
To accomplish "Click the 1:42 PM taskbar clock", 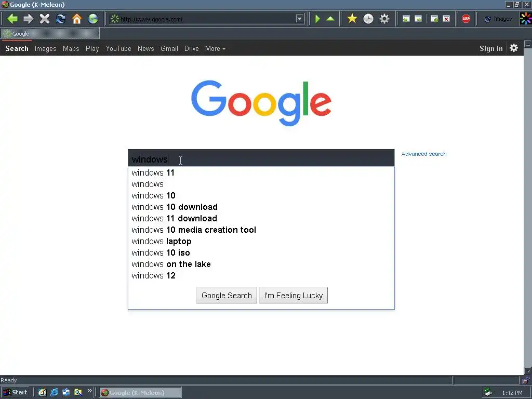I will click(x=512, y=393).
